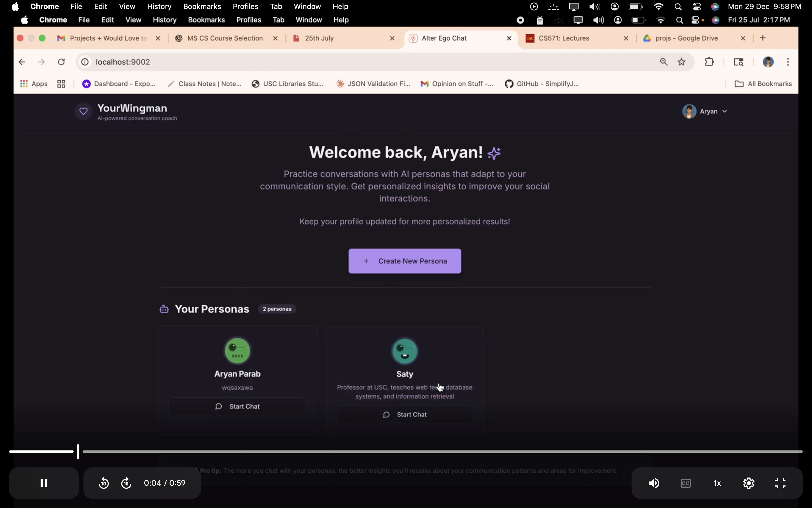Open the Aryan user account dropdown
Image resolution: width=812 pixels, height=508 pixels.
[705, 111]
